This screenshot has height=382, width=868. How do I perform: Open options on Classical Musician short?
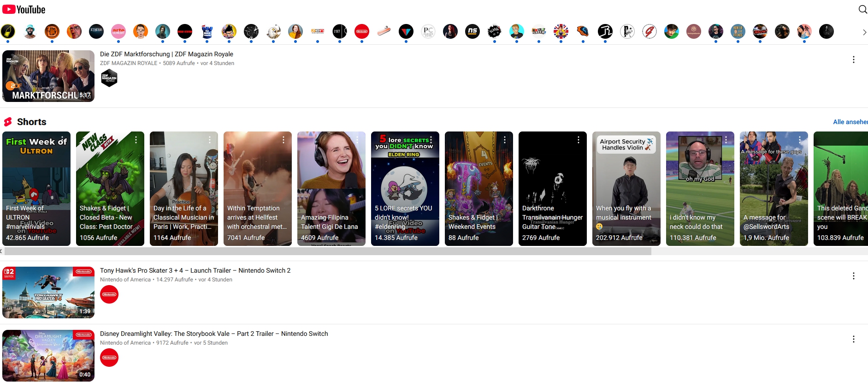210,140
